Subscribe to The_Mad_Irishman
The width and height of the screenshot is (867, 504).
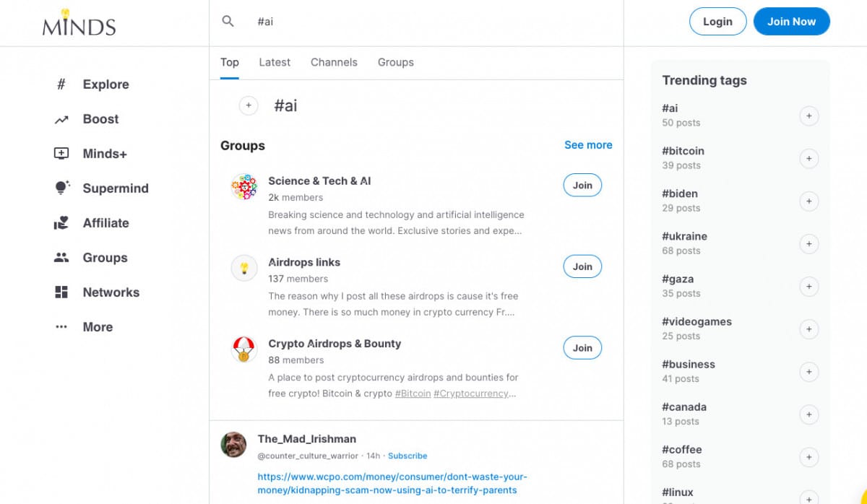pyautogui.click(x=407, y=456)
